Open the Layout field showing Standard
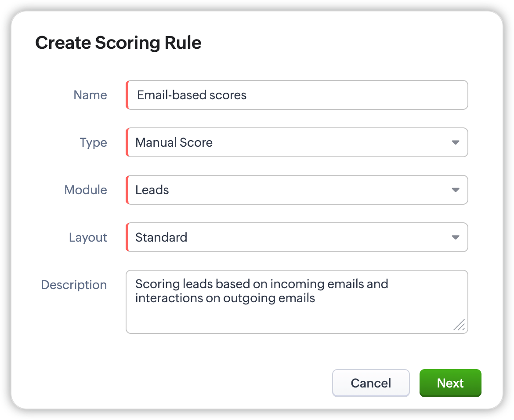 pyautogui.click(x=290, y=237)
